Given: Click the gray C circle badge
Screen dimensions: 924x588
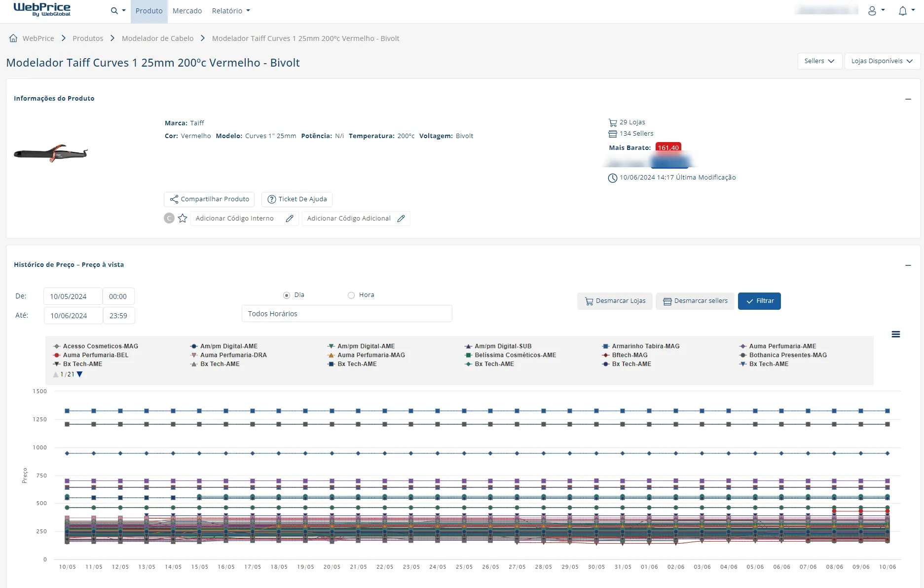Looking at the screenshot, I should [x=169, y=218].
